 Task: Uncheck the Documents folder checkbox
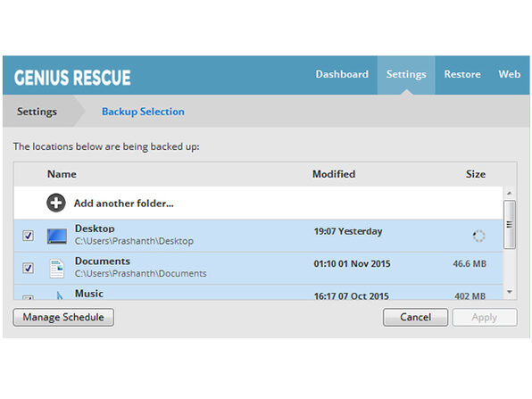pyautogui.click(x=29, y=268)
